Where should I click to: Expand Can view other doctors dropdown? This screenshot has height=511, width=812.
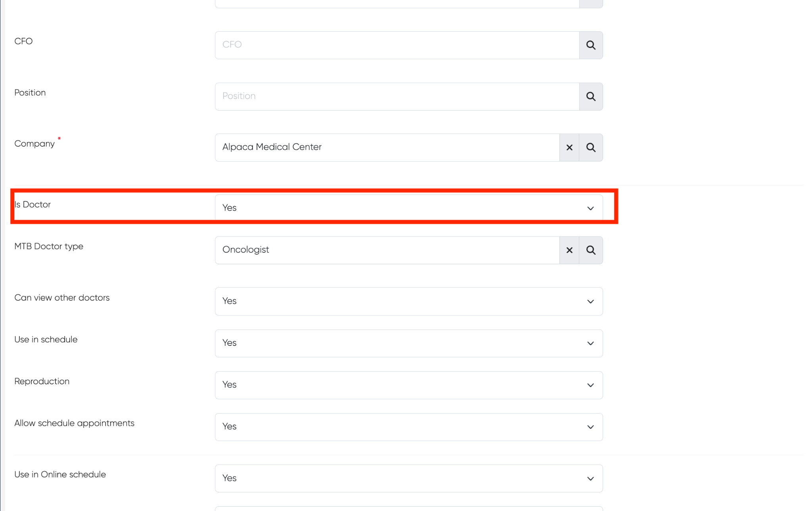(408, 301)
